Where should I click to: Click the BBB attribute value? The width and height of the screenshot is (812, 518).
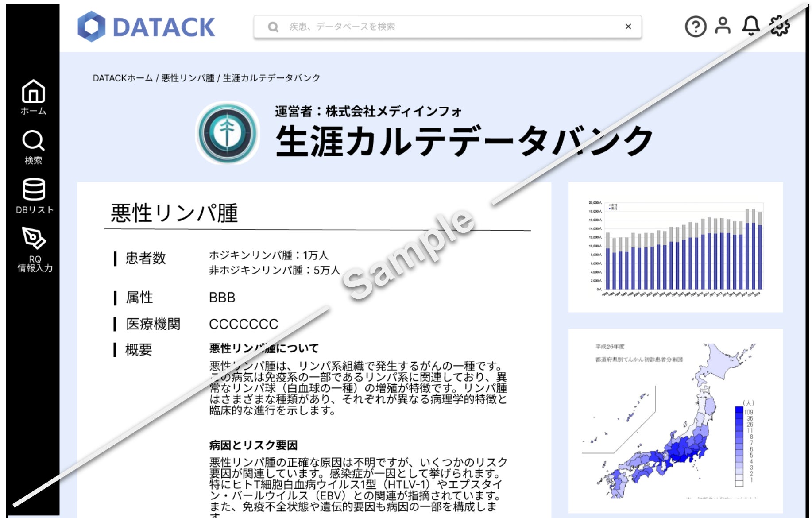222,298
